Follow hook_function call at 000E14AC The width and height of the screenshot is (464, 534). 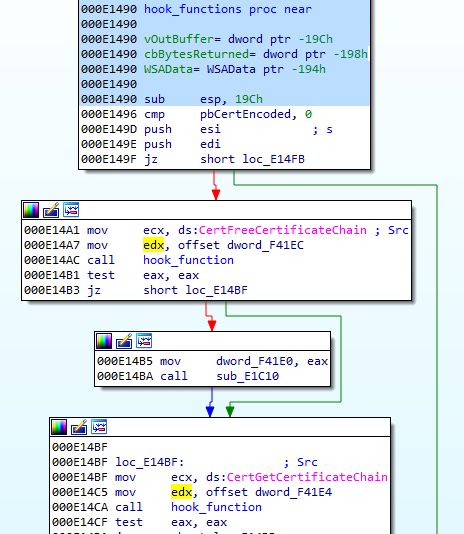[188, 260]
